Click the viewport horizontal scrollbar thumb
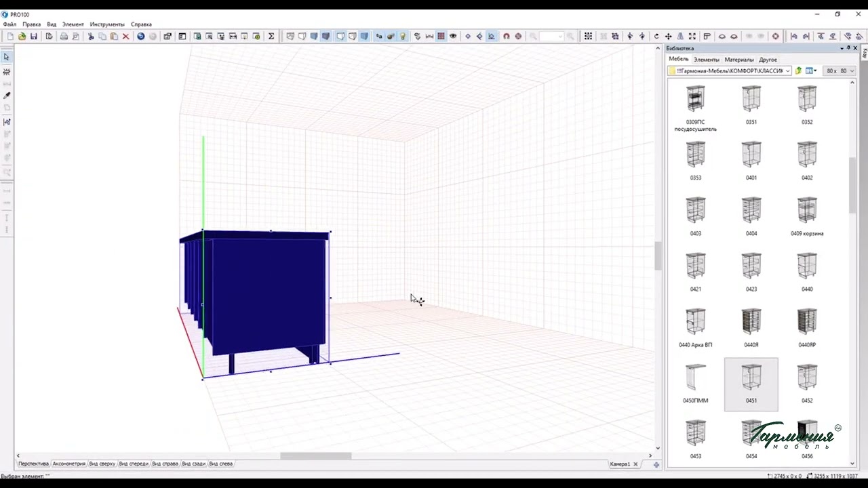The image size is (868, 488). [316, 455]
